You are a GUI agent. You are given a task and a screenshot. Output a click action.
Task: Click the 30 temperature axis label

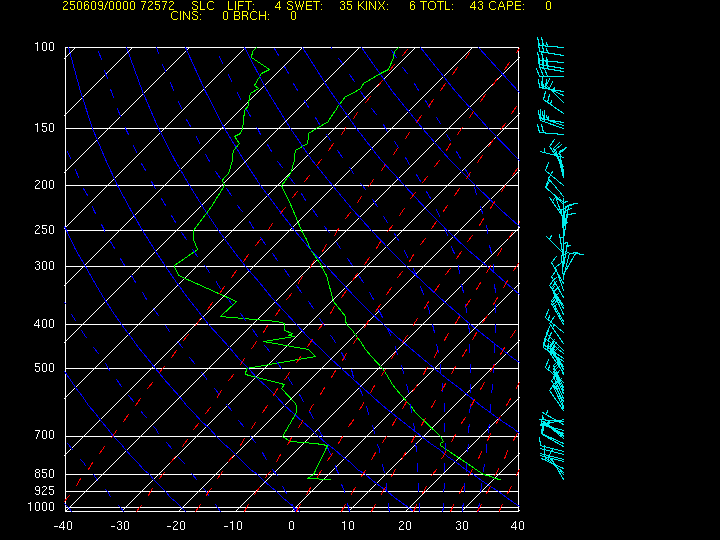click(461, 526)
